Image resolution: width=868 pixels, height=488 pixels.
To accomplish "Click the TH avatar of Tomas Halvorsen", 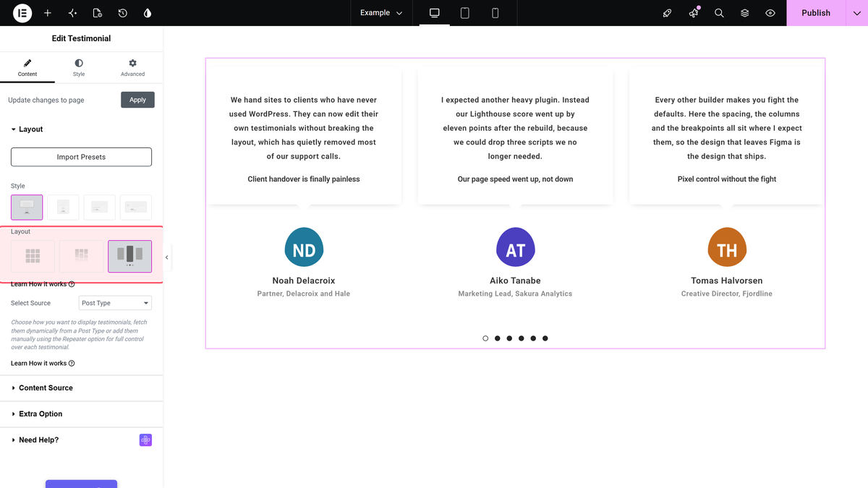I will [x=727, y=247].
